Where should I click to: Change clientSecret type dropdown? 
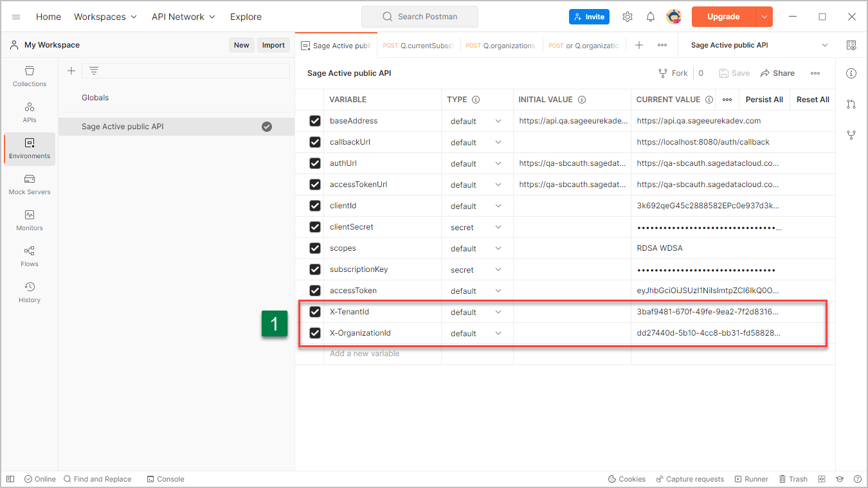click(x=476, y=227)
